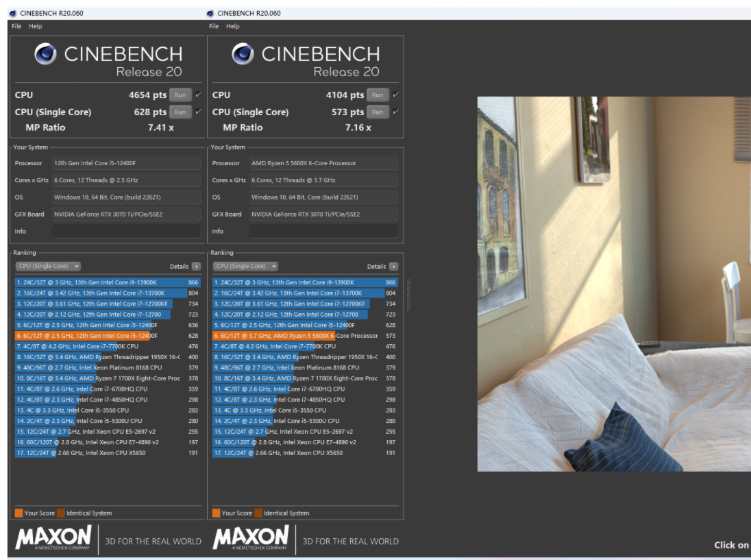Click rendered bedroom scene image
This screenshot has height=560, width=751.
pyautogui.click(x=614, y=284)
